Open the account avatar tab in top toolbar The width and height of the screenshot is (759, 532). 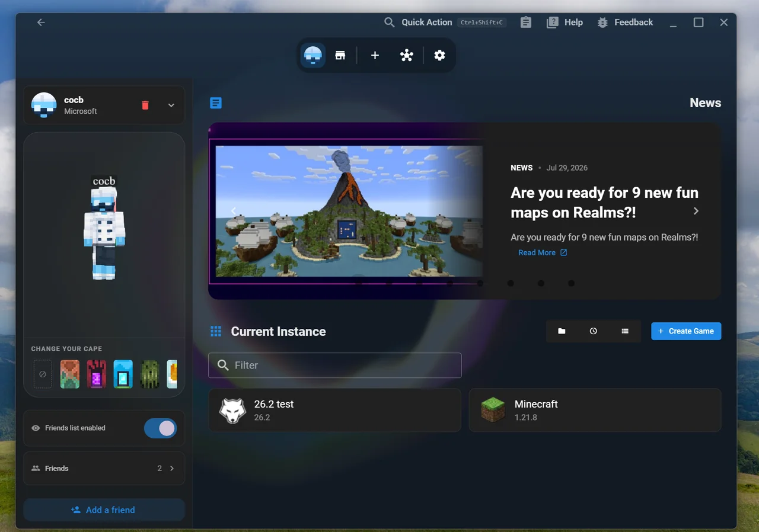click(312, 56)
